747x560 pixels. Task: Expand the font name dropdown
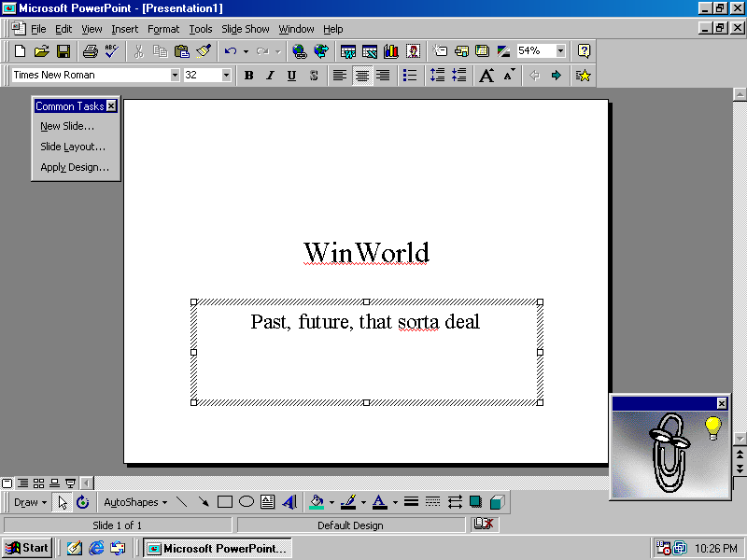point(175,76)
